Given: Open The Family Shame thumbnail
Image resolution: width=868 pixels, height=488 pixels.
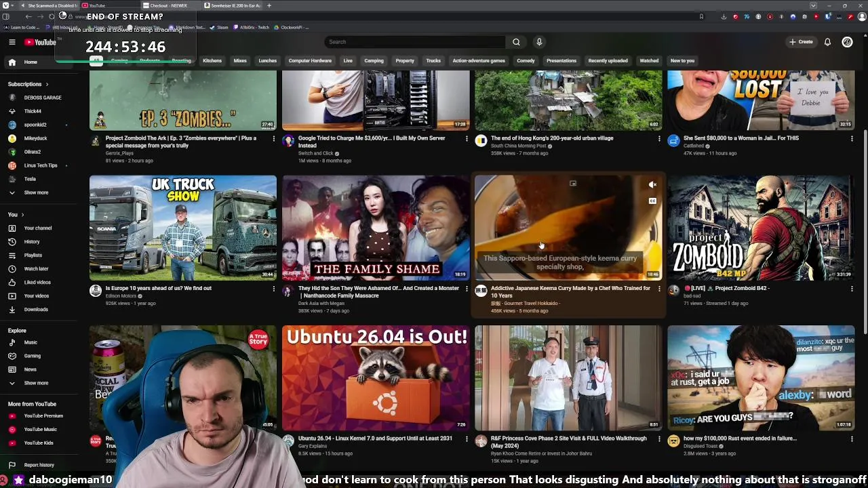Looking at the screenshot, I should (376, 228).
